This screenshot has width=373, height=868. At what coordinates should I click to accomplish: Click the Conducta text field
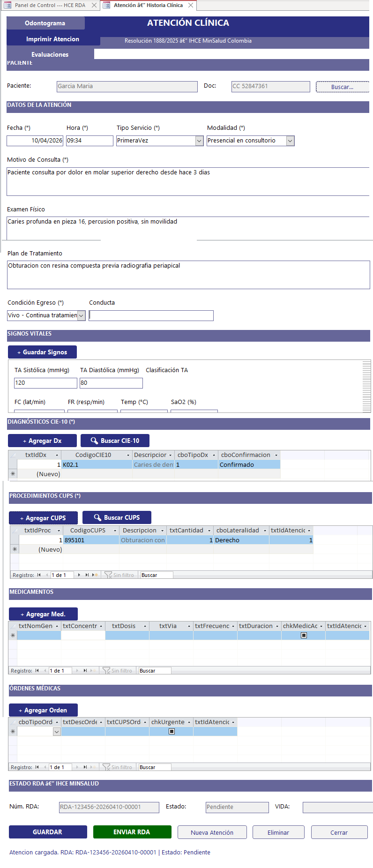coord(151,315)
